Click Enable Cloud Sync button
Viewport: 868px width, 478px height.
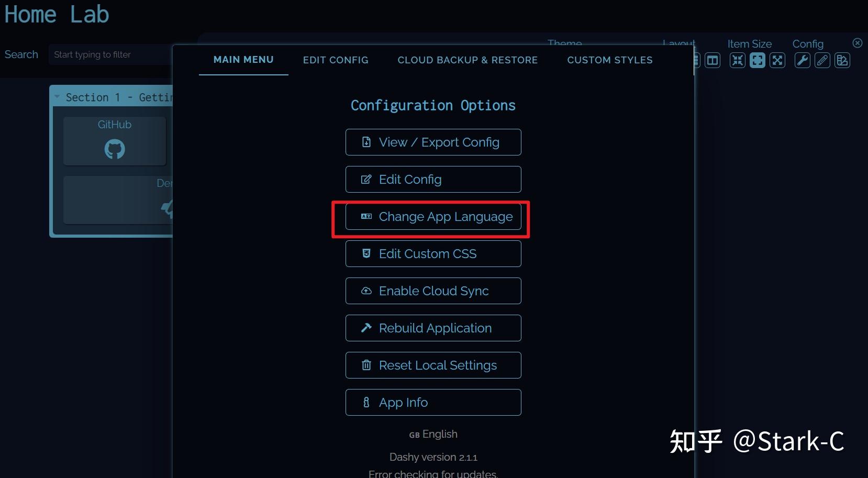tap(433, 291)
